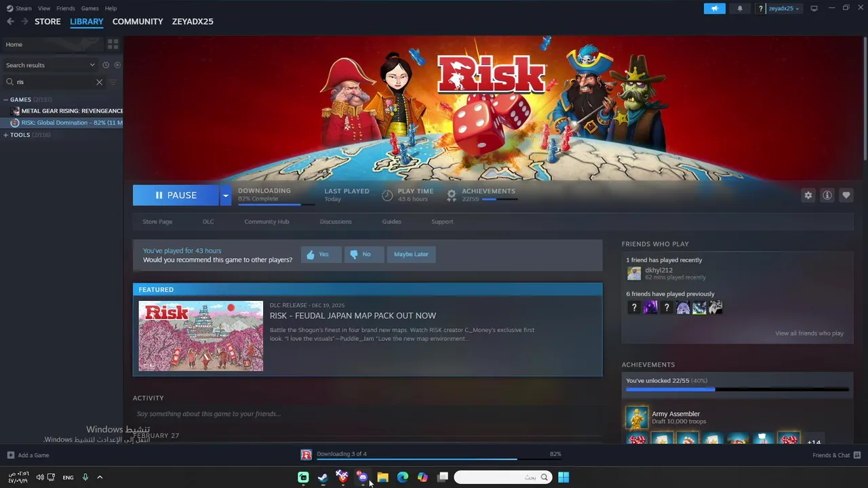Open the DLC link
The image size is (868, 488).
(208, 222)
